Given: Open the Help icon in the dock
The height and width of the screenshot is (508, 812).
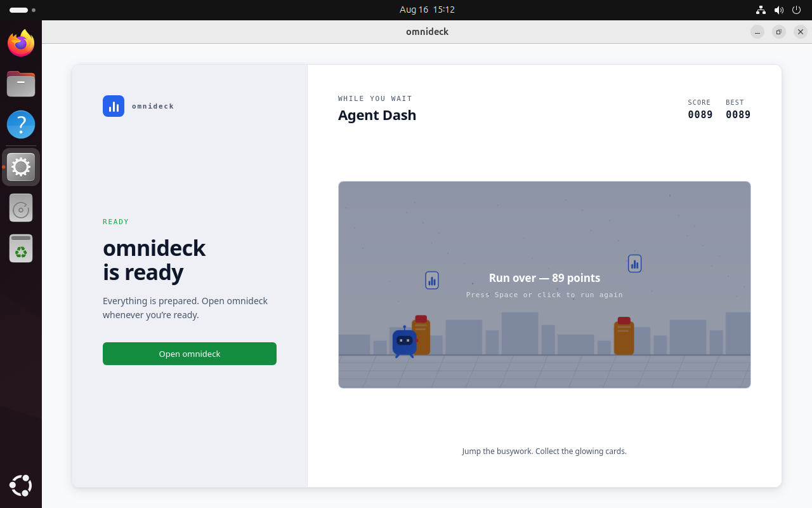Looking at the screenshot, I should [x=21, y=124].
